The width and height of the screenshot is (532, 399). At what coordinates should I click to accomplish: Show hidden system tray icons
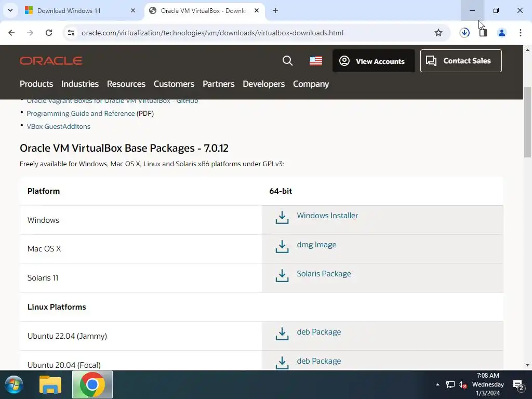tap(437, 384)
